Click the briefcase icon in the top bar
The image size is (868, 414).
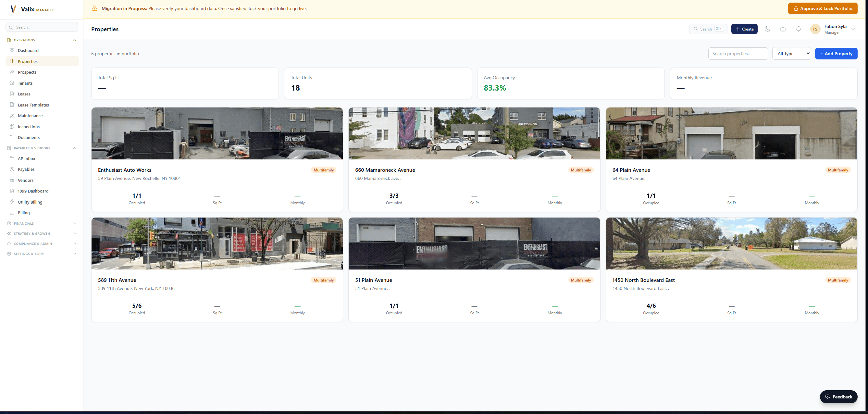(783, 29)
